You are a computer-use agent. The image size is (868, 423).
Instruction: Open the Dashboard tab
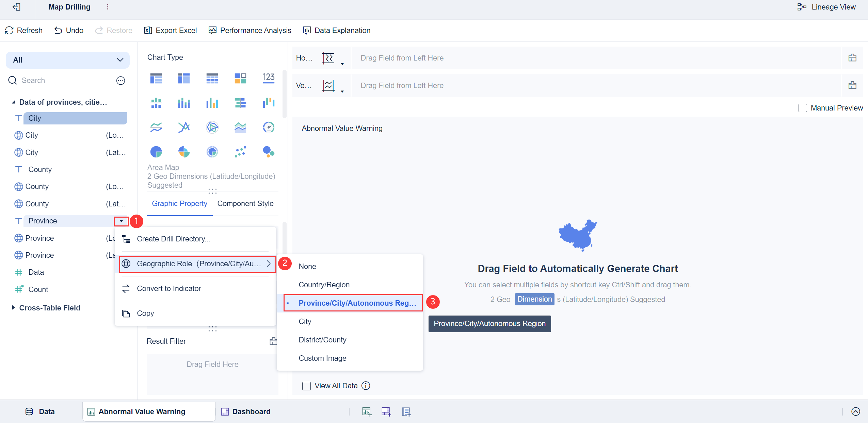(x=246, y=412)
